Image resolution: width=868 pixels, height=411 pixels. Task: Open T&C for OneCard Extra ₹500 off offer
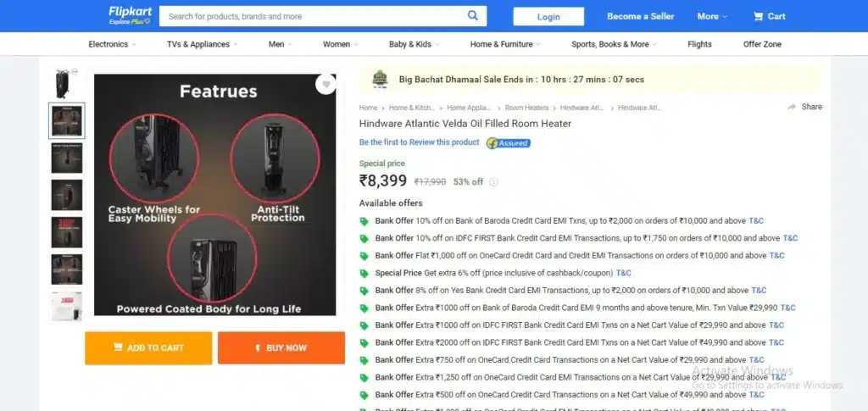pyautogui.click(x=757, y=395)
